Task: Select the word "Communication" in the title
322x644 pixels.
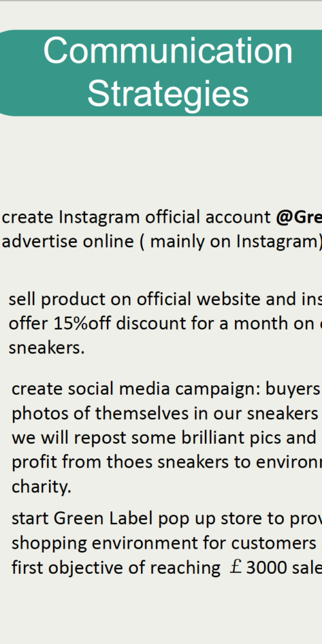Action: [x=168, y=50]
